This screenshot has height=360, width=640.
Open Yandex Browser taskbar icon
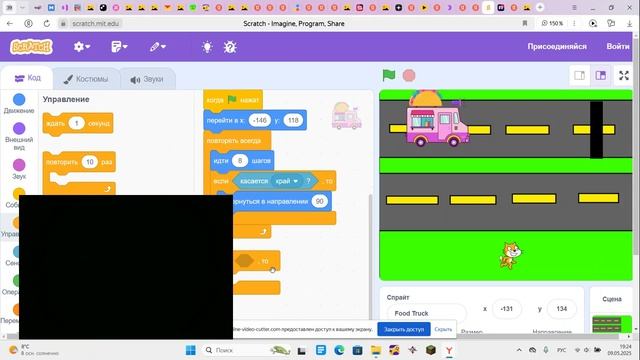tap(449, 350)
